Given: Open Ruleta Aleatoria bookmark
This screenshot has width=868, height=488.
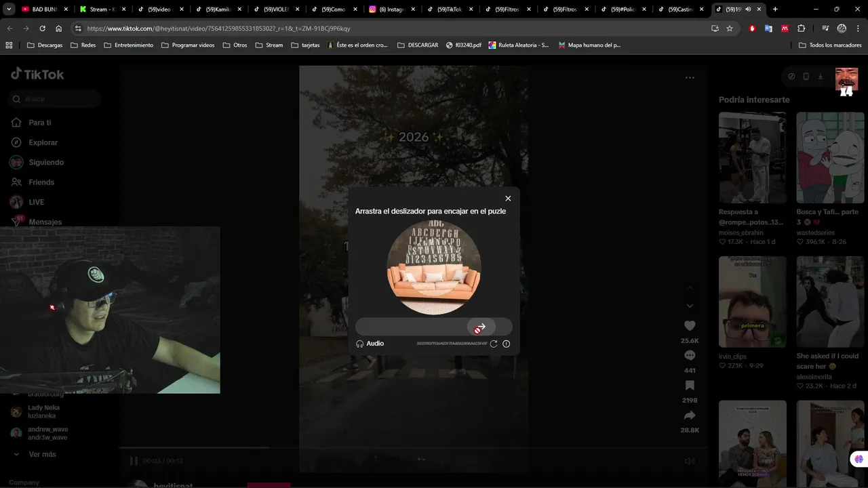Looking at the screenshot, I should click(x=519, y=45).
